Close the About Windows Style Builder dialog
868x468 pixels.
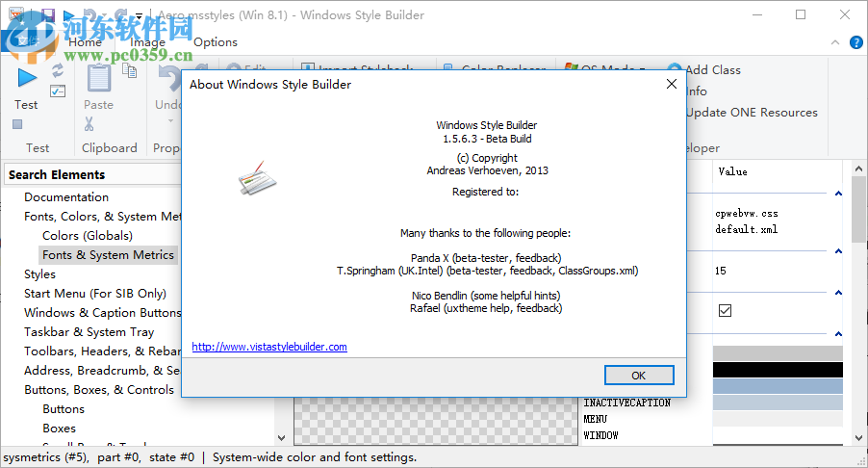pyautogui.click(x=672, y=84)
